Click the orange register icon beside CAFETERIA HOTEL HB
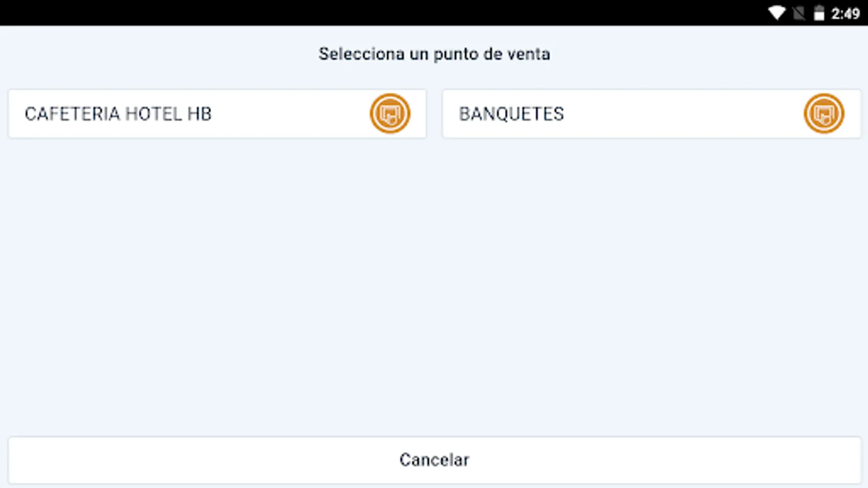 click(390, 114)
